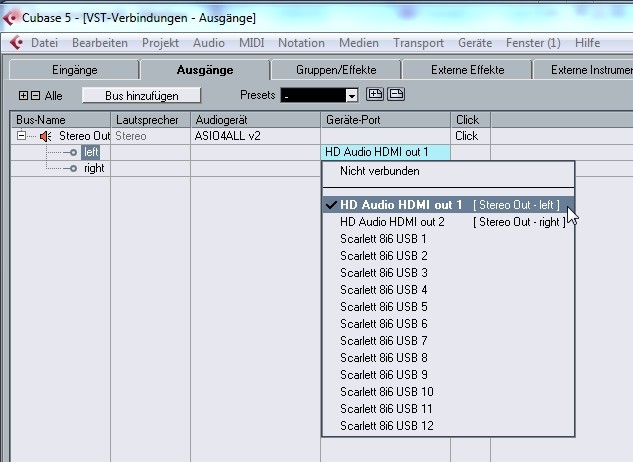This screenshot has width=633, height=462.
Task: Open the Datei menu
Action: click(x=44, y=43)
